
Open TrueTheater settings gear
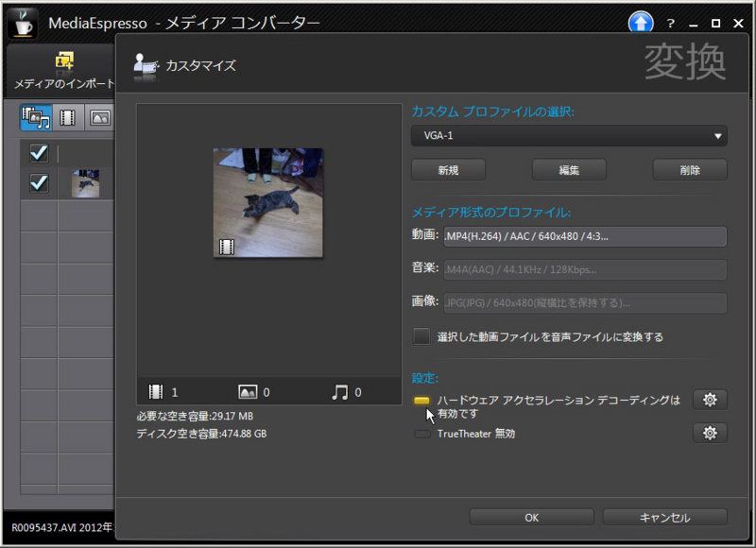click(710, 433)
